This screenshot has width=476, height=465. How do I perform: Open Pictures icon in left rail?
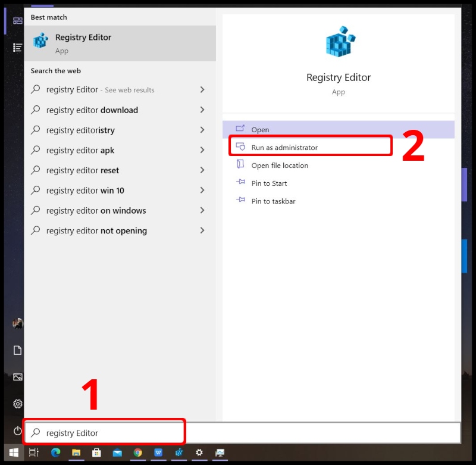[18, 377]
